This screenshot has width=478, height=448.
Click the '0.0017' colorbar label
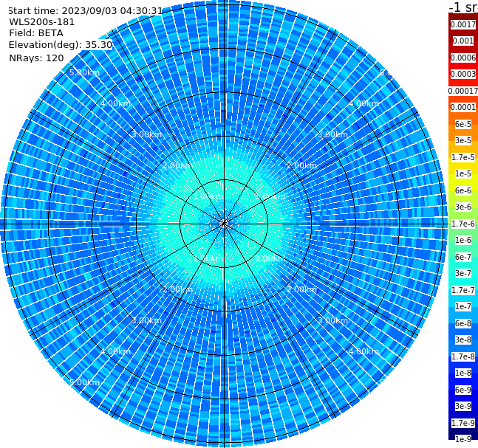(x=463, y=24)
